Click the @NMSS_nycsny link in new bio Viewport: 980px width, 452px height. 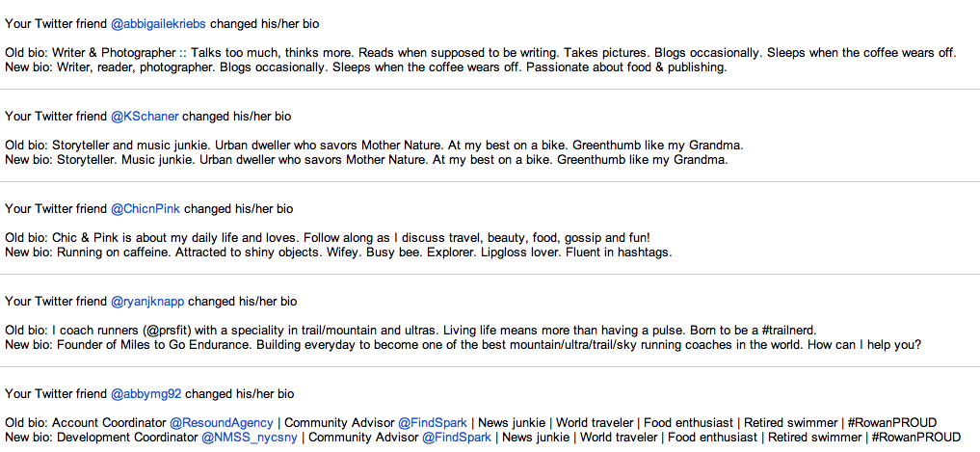pyautogui.click(x=250, y=437)
